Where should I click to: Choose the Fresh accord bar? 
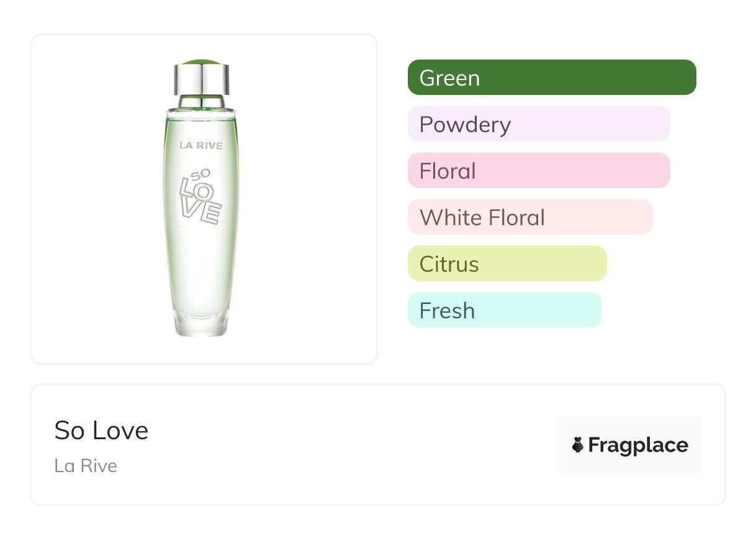pyautogui.click(x=504, y=310)
